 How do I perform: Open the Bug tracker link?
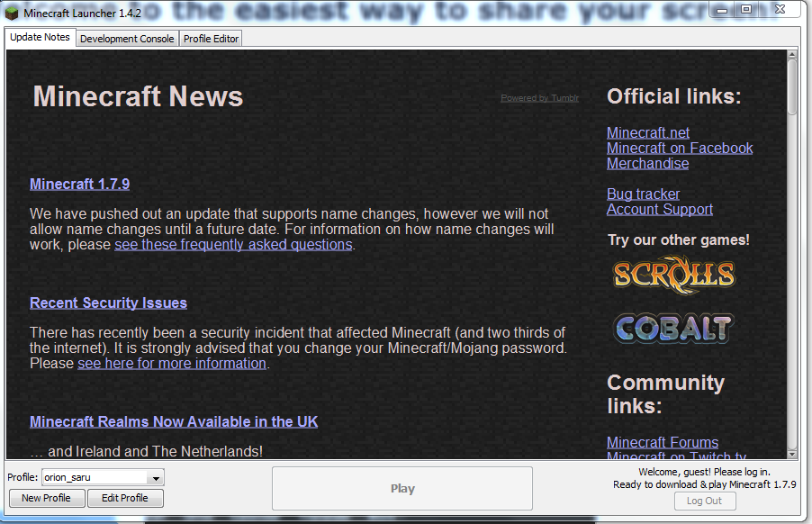click(x=643, y=194)
